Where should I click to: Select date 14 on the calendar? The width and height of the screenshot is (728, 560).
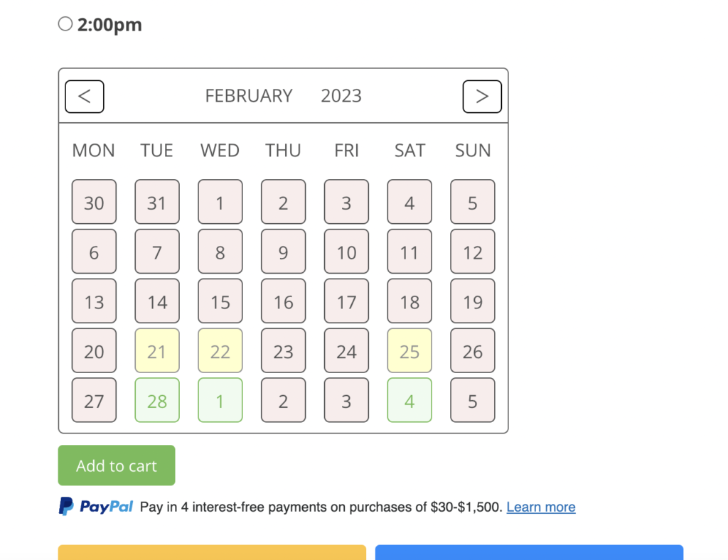tap(157, 301)
